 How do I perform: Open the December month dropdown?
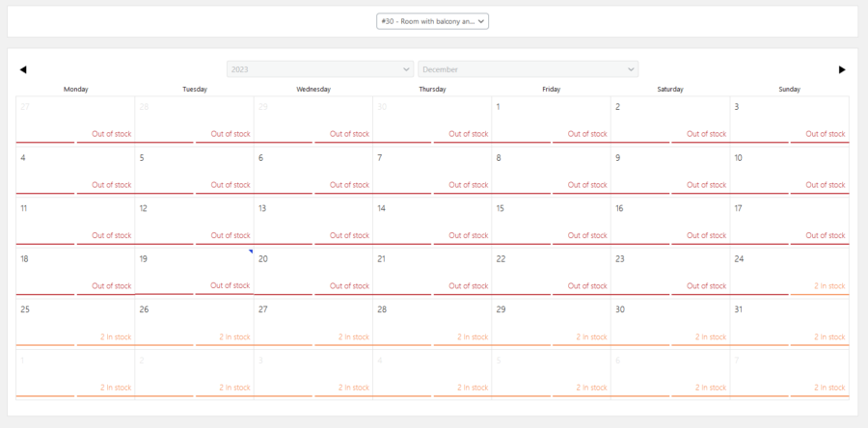pyautogui.click(x=529, y=69)
